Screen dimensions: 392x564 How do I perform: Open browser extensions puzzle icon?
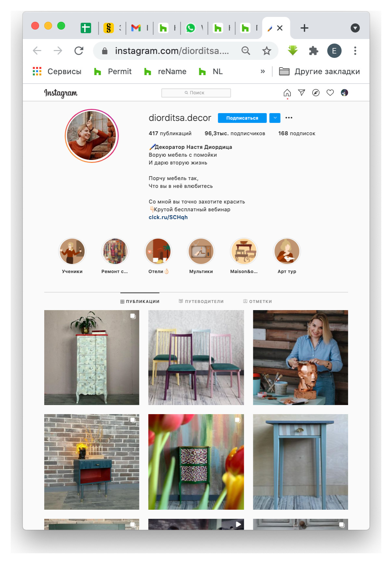pos(313,51)
